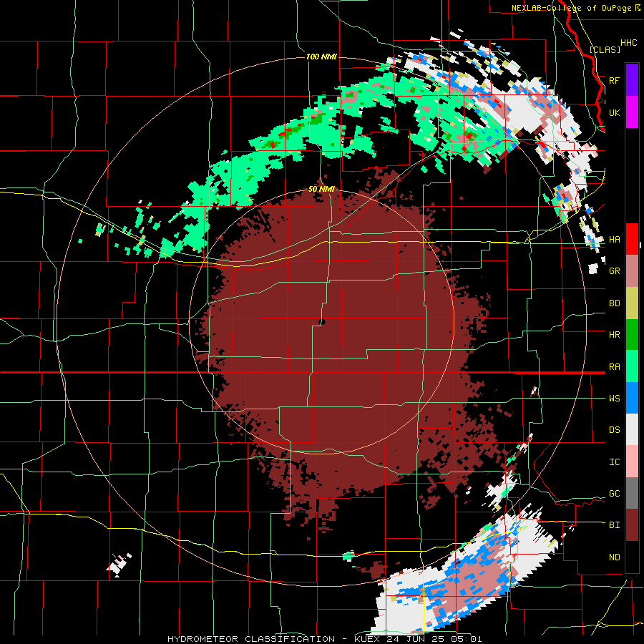The image size is (644, 644).
Task: Click the RF legend label
Action: (614, 80)
